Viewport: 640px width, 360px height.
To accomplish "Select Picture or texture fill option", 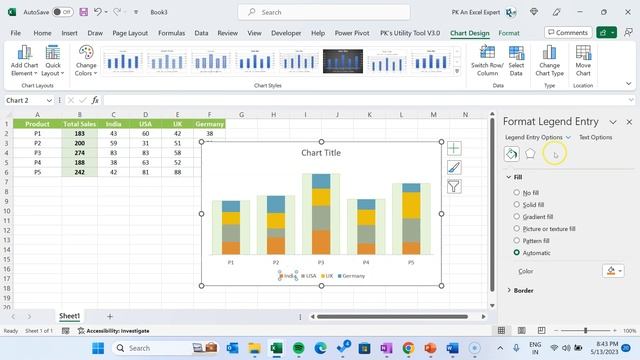I will (x=516, y=228).
